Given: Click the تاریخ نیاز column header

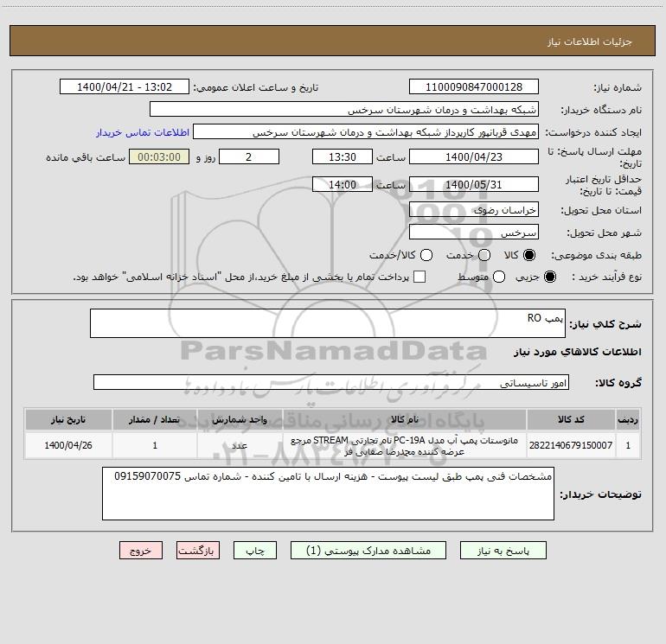Looking at the screenshot, I should (68, 420).
